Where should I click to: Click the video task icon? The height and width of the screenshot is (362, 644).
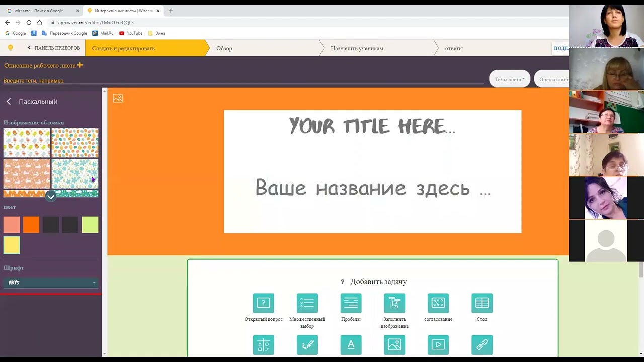coord(438,345)
